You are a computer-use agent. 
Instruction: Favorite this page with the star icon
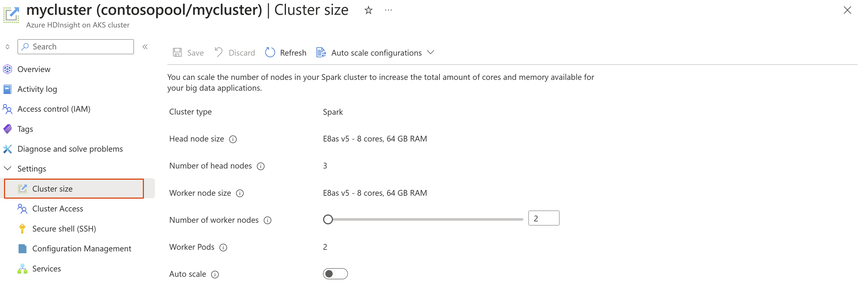368,10
